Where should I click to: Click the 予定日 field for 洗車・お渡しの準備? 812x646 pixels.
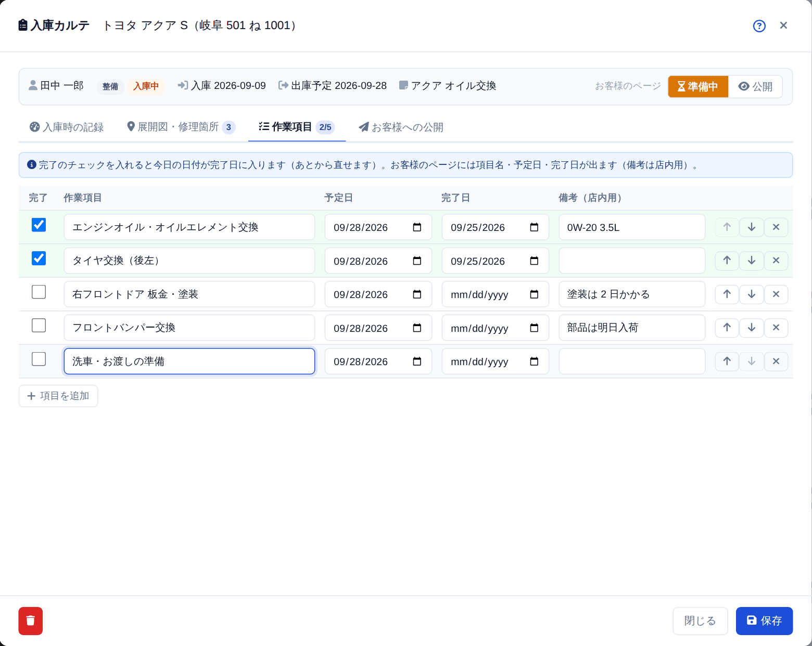click(378, 361)
